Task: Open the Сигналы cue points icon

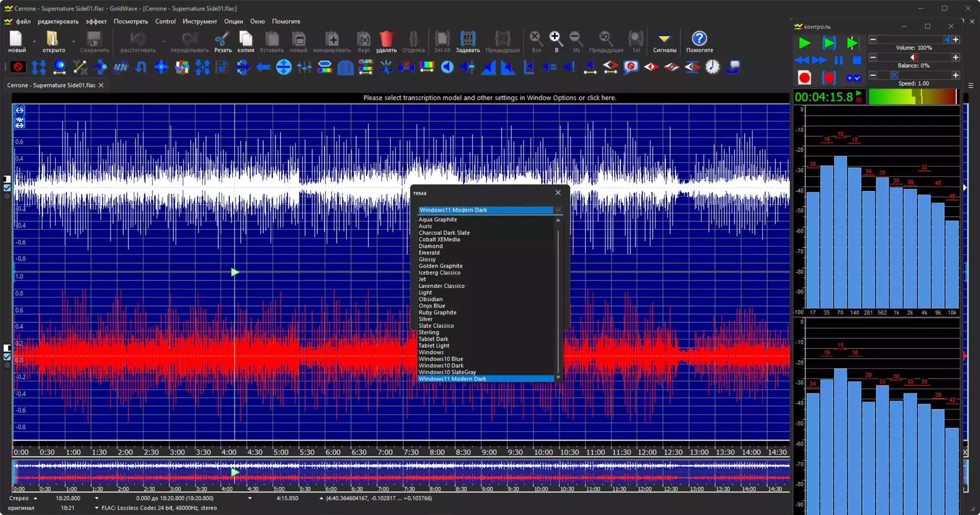Action: (x=664, y=41)
